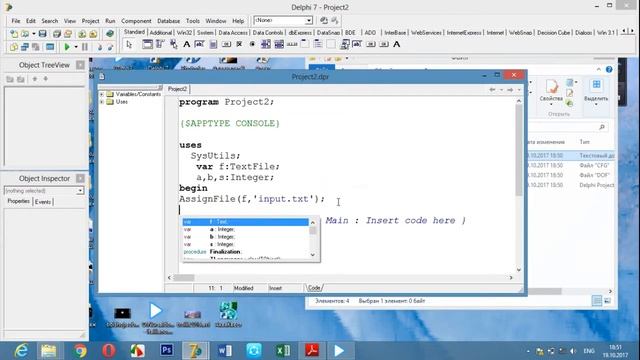Open the back navigation history dropdown

(501, 90)
